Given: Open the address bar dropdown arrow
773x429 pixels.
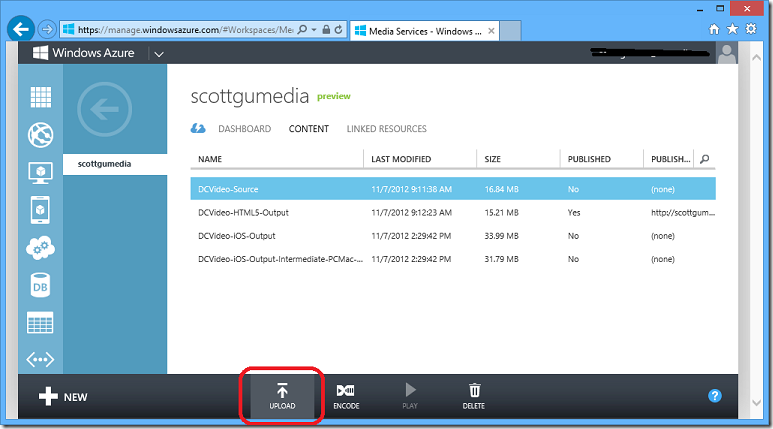Looking at the screenshot, I should (314, 30).
